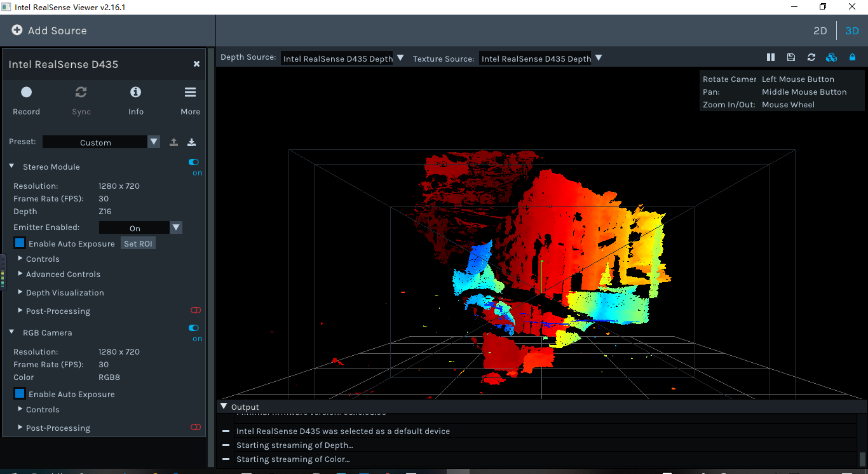Open the Texture Source dropdown
This screenshot has height=474, width=868.
click(x=541, y=58)
